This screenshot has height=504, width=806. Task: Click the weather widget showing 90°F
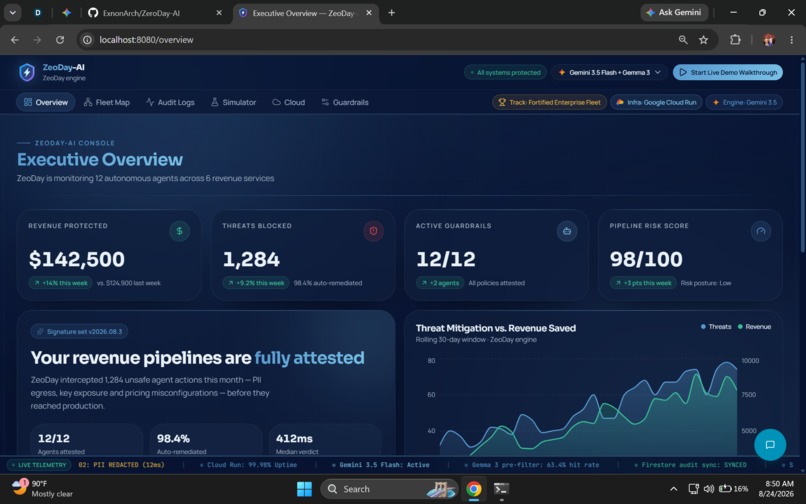click(42, 489)
